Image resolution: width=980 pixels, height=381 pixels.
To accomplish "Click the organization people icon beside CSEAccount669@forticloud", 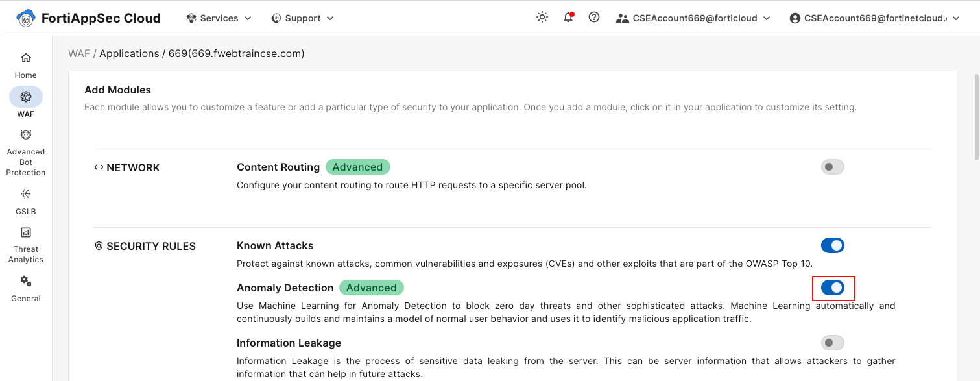I will coord(623,18).
